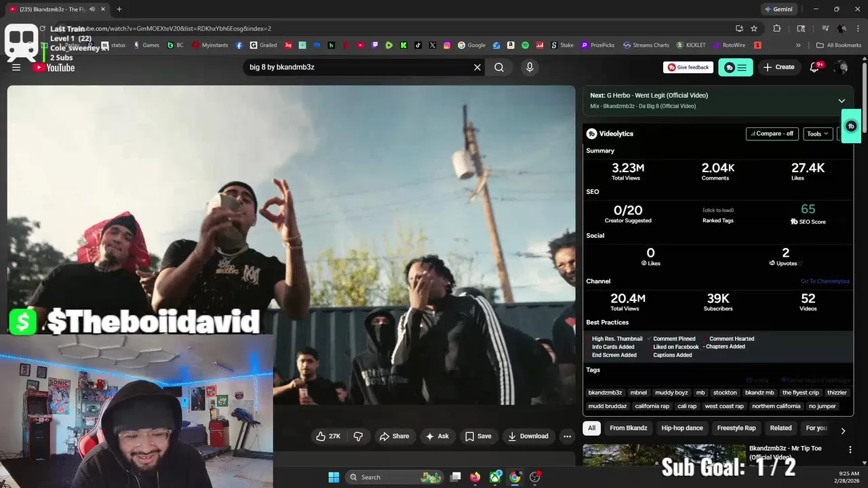Open the account avatar menu
This screenshot has width=868, height=488.
pyautogui.click(x=842, y=67)
